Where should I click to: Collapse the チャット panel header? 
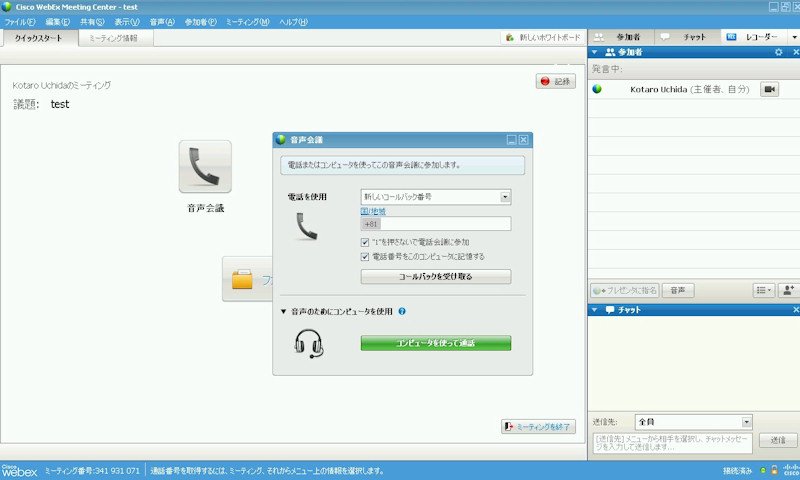pyautogui.click(x=595, y=310)
